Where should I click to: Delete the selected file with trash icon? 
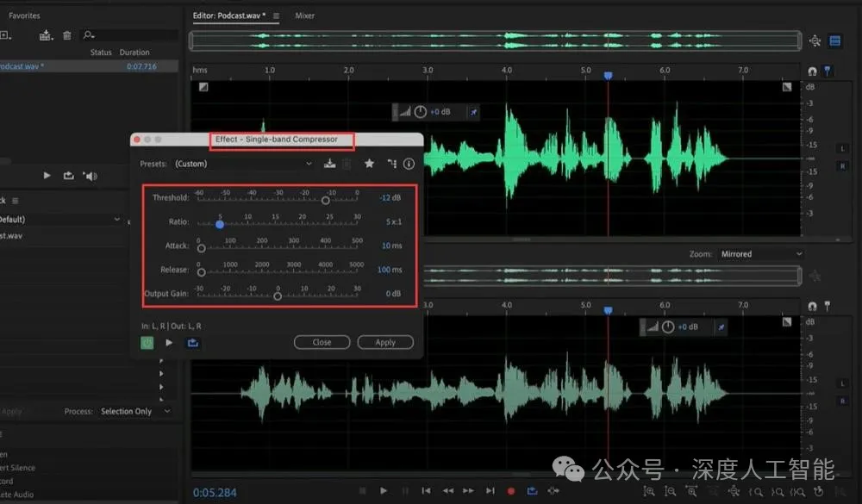pyautogui.click(x=67, y=35)
